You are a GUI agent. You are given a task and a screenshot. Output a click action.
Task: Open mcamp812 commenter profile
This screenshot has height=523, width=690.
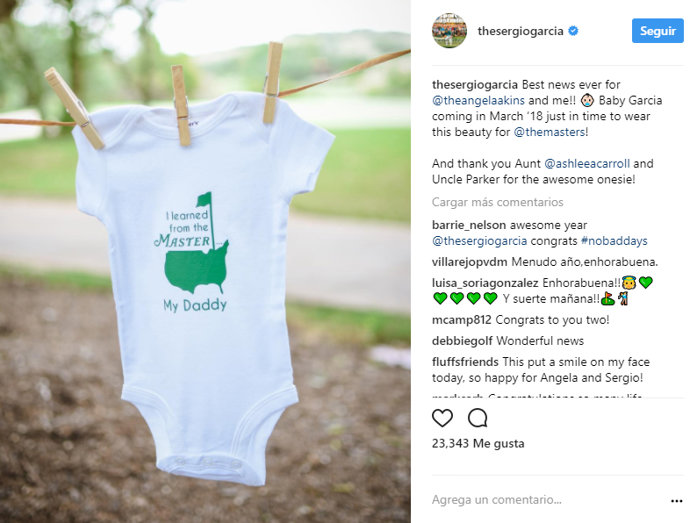461,320
